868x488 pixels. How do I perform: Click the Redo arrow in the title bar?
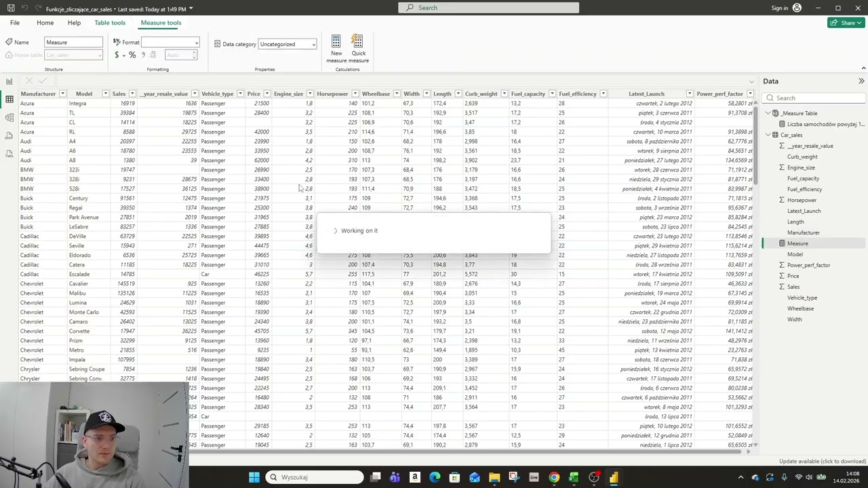(x=37, y=8)
